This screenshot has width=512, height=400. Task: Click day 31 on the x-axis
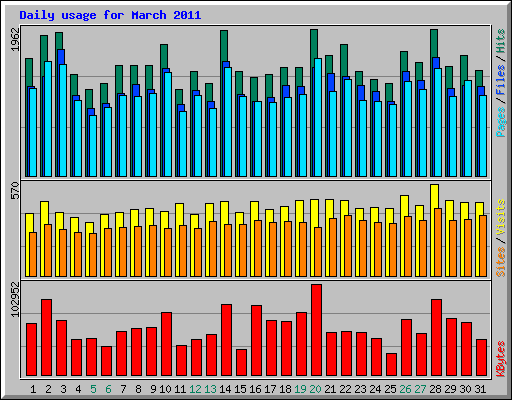coord(480,389)
